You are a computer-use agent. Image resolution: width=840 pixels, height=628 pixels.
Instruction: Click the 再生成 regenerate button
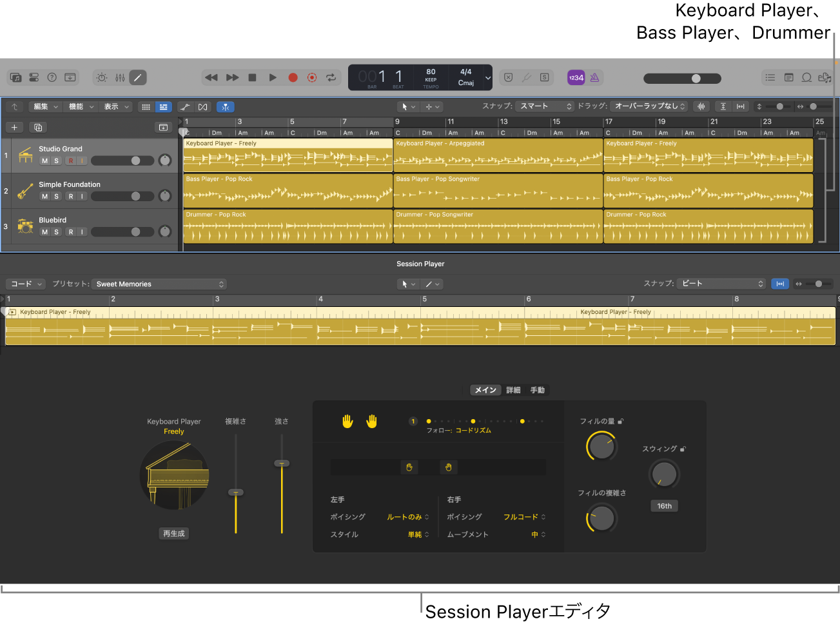(x=173, y=533)
